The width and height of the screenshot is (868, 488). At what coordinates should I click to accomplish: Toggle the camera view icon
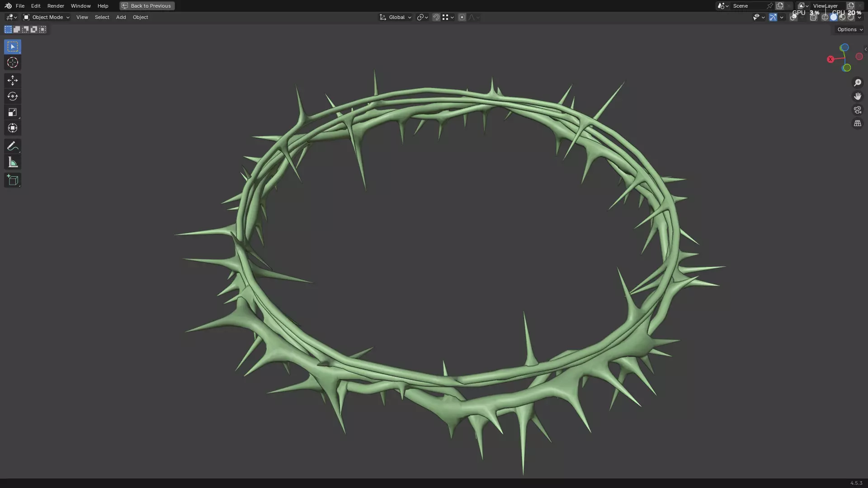point(857,110)
